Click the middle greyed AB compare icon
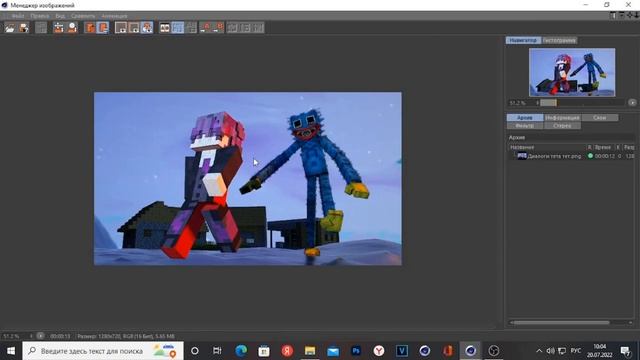640x360 pixels. [x=246, y=28]
